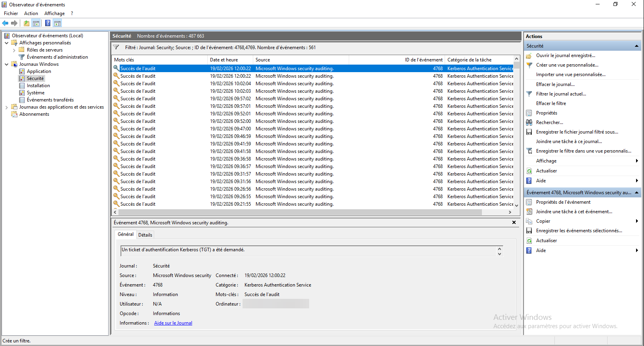Image resolution: width=644 pixels, height=346 pixels.
Task: Click Ouvrir le journal enregistré action
Action: (566, 55)
